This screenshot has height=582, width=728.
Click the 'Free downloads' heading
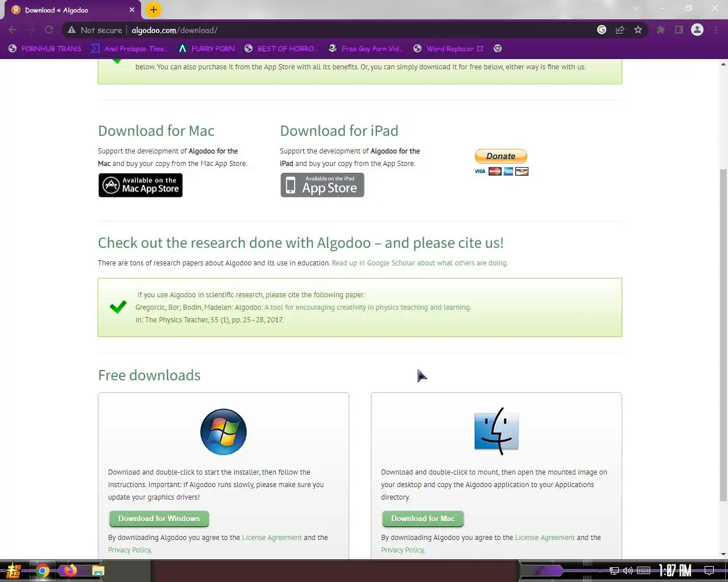pyautogui.click(x=149, y=375)
